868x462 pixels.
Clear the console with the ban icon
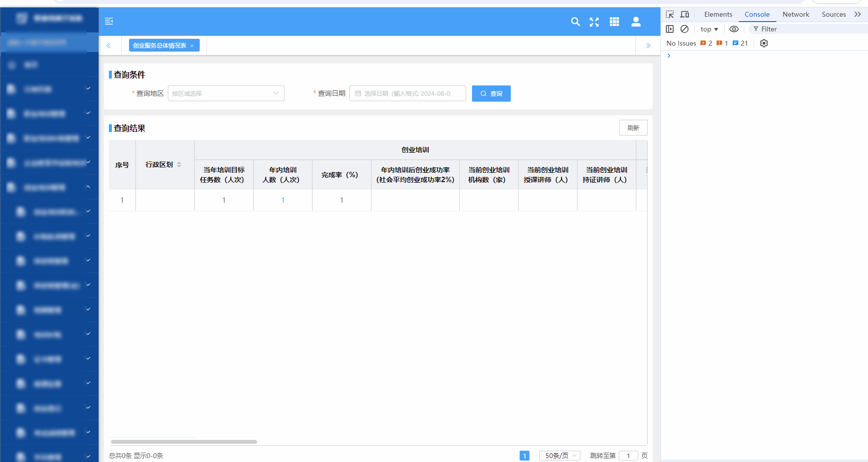pyautogui.click(x=684, y=29)
